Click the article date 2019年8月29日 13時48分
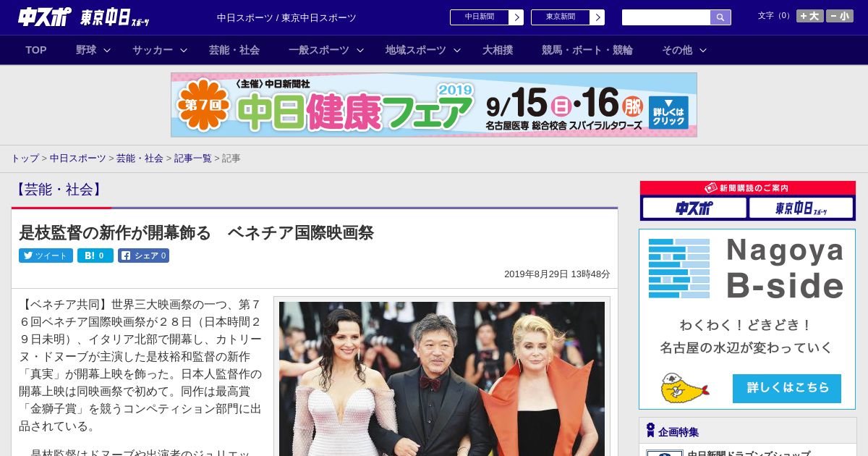This screenshot has height=456, width=868. (x=557, y=274)
